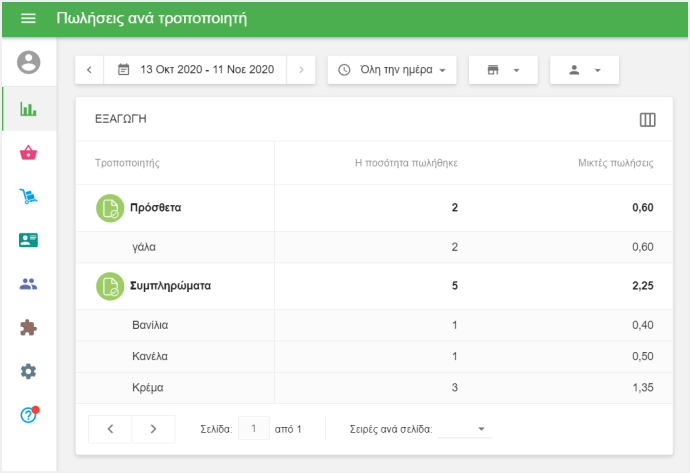Open the shopping basket items section

click(28, 153)
